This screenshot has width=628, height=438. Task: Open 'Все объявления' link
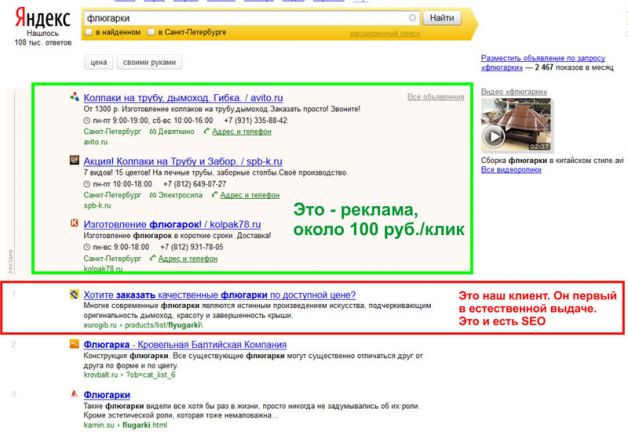(x=436, y=97)
